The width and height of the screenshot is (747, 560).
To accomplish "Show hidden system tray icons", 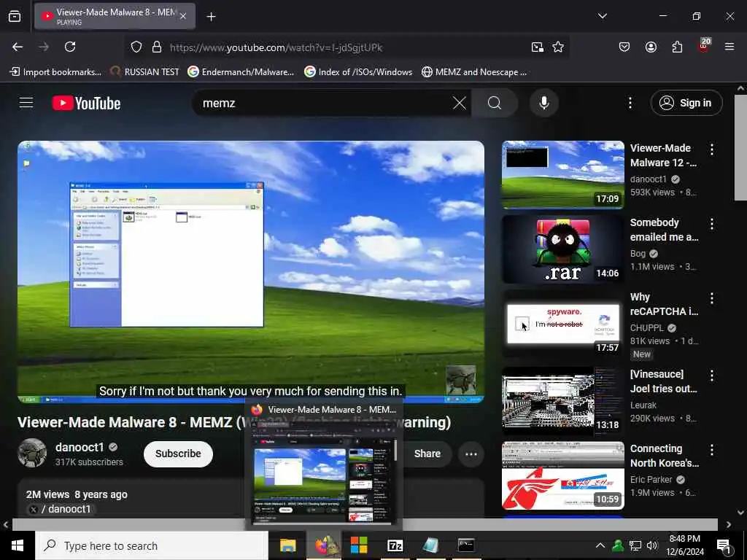I will pyautogui.click(x=600, y=545).
